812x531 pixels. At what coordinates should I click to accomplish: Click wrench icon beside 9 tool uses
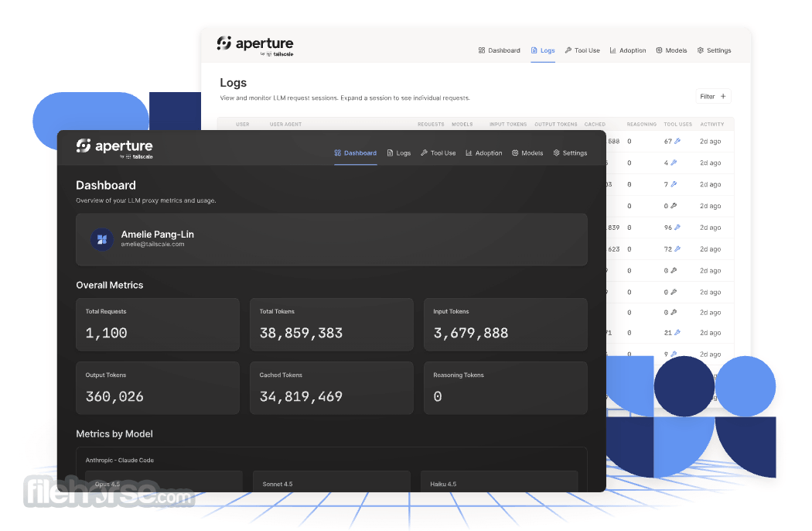point(674,355)
